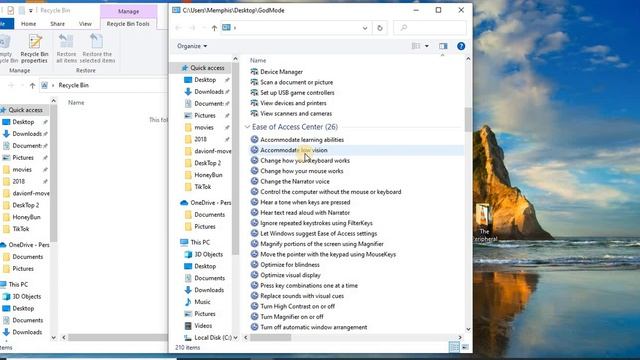Select the Recycle Bin Tools tab

click(128, 24)
